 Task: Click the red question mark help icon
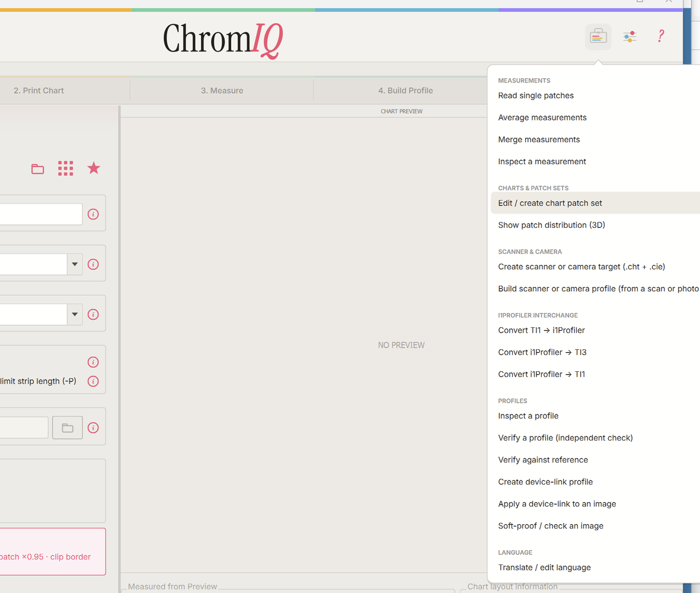[661, 36]
